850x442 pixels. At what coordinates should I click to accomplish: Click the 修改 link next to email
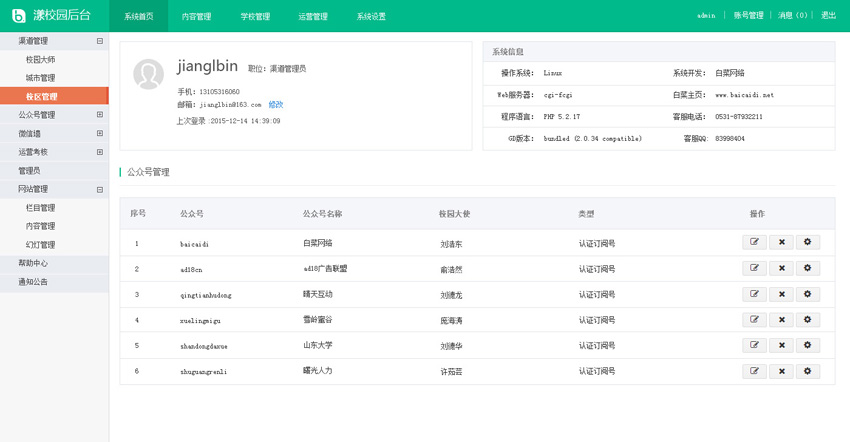[276, 104]
